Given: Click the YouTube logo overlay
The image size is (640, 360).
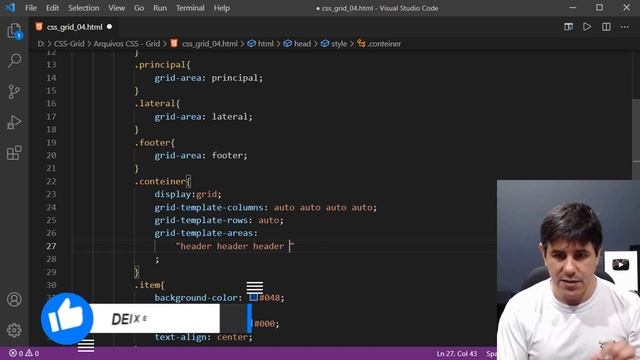Looking at the screenshot, I should [620, 264].
